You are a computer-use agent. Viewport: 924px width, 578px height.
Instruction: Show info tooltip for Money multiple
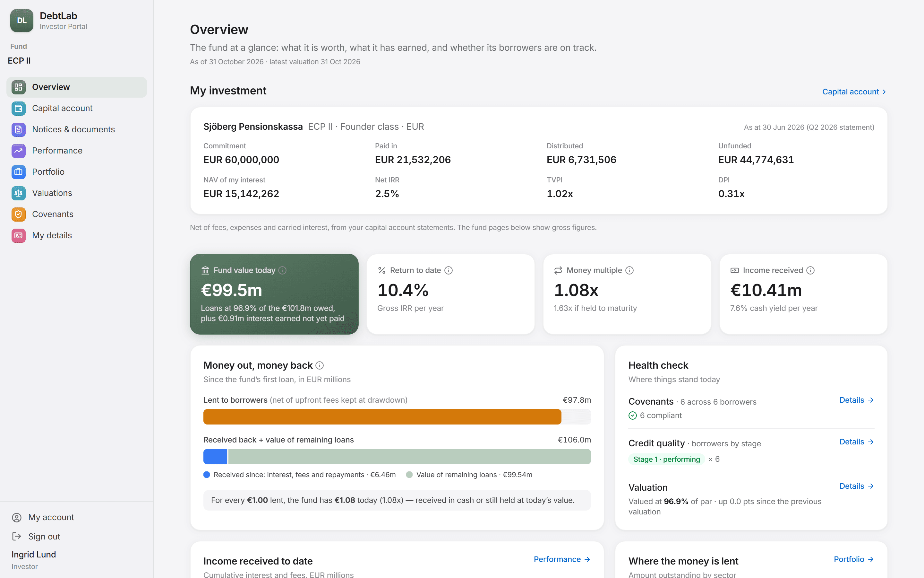click(x=629, y=271)
